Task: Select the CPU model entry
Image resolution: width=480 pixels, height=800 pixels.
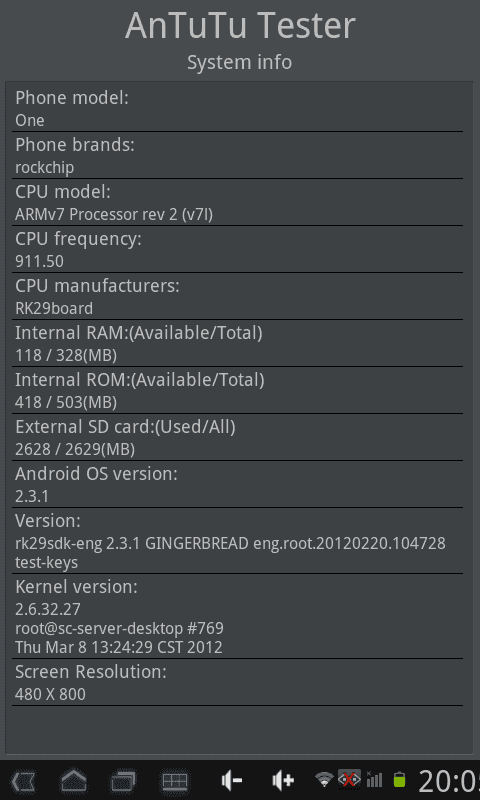Action: pos(237,203)
